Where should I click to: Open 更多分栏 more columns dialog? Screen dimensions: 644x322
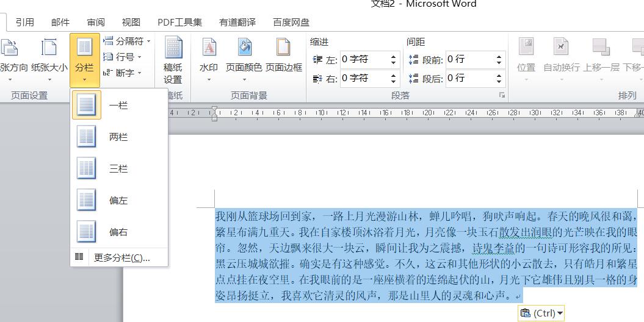click(121, 258)
